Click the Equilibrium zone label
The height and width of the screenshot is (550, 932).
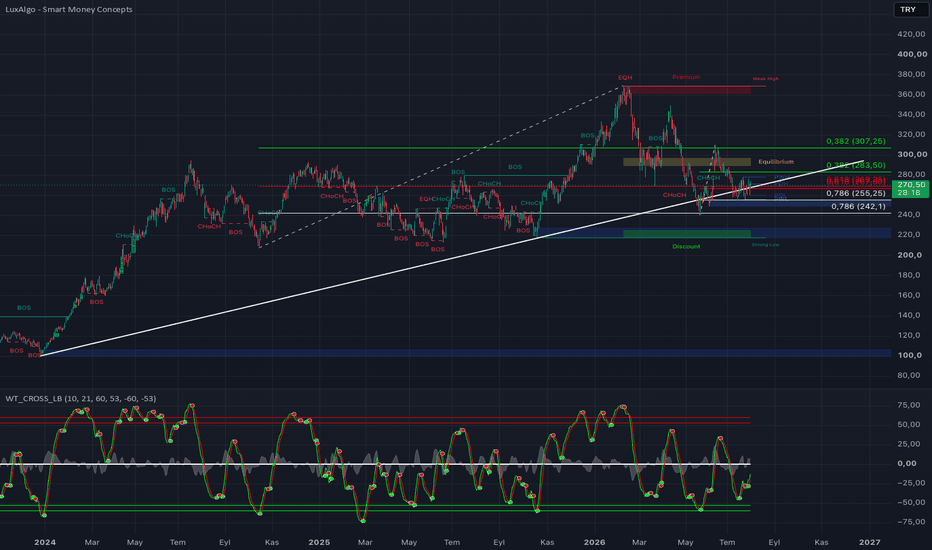[x=776, y=162]
